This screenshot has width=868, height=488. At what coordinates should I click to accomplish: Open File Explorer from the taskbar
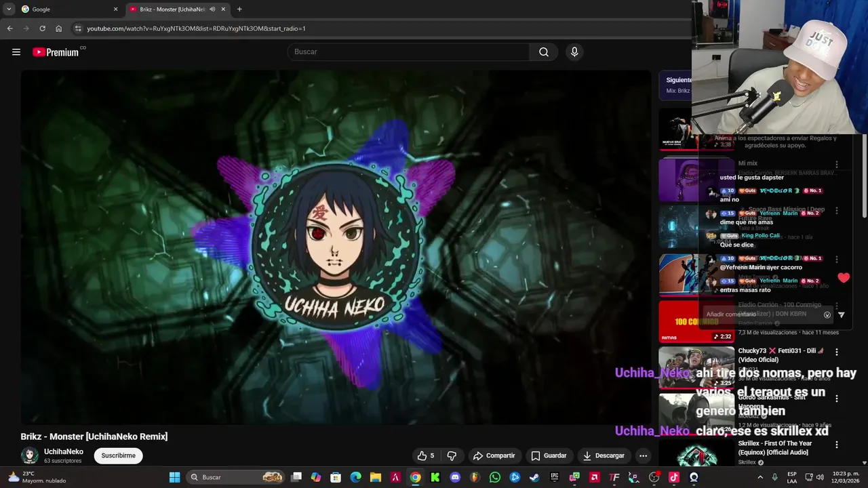click(376, 477)
